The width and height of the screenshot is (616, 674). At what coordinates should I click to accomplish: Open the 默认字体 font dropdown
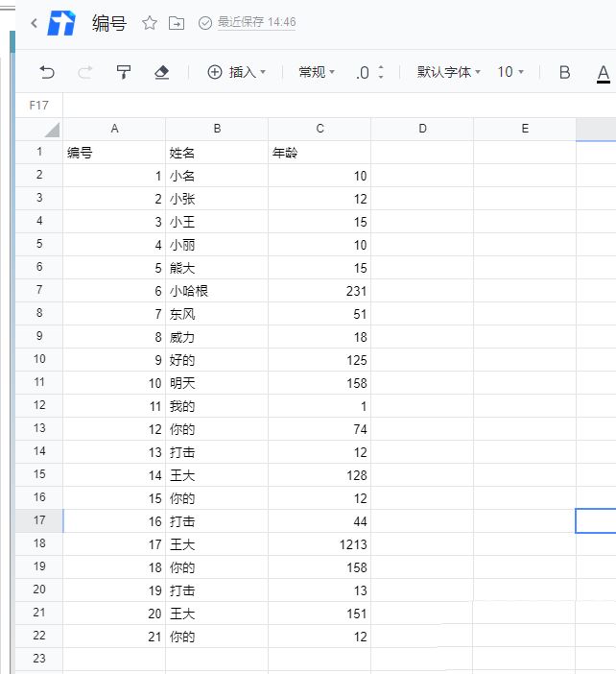click(448, 72)
